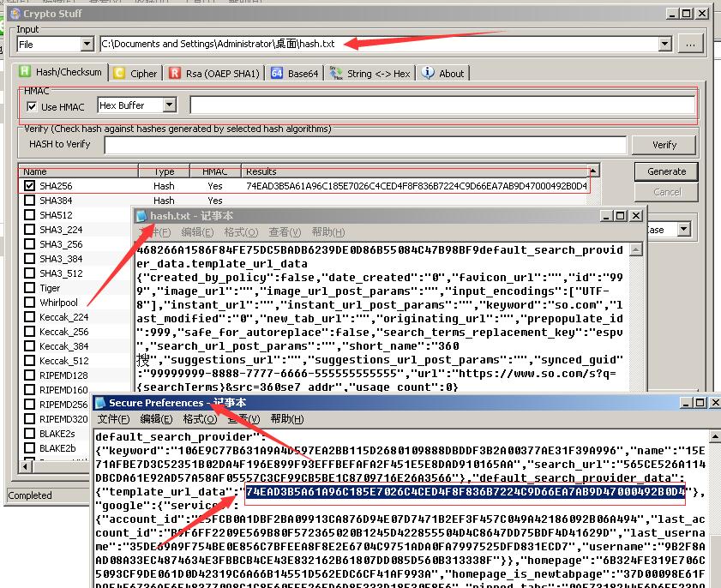Open the Rsa (OAEP SHA1) tab
Viewport: 721px width, 588px height.
tap(215, 73)
